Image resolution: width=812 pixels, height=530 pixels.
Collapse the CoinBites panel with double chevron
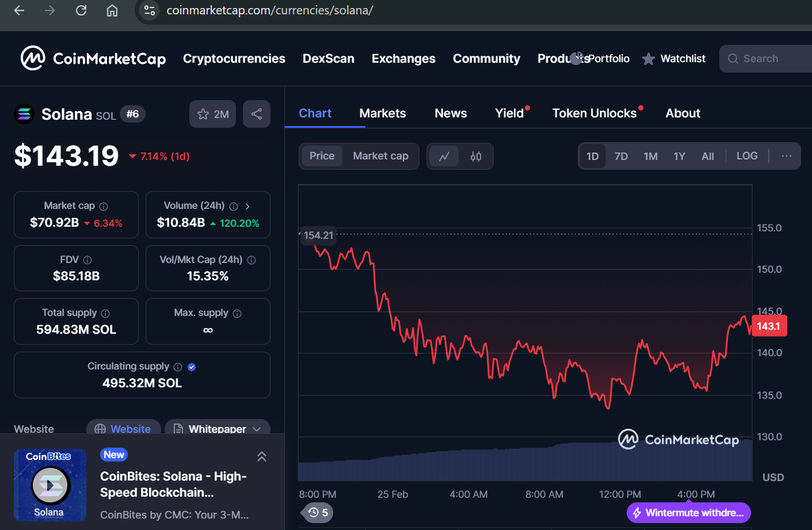(x=262, y=456)
